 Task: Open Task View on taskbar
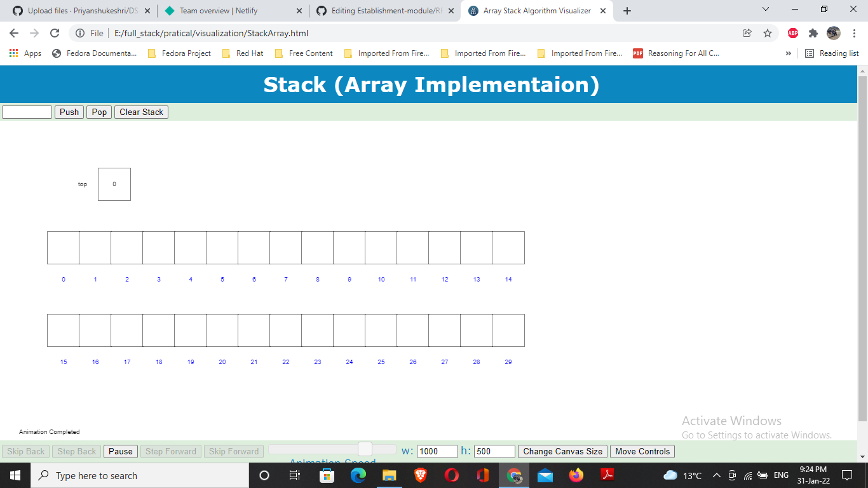click(295, 475)
